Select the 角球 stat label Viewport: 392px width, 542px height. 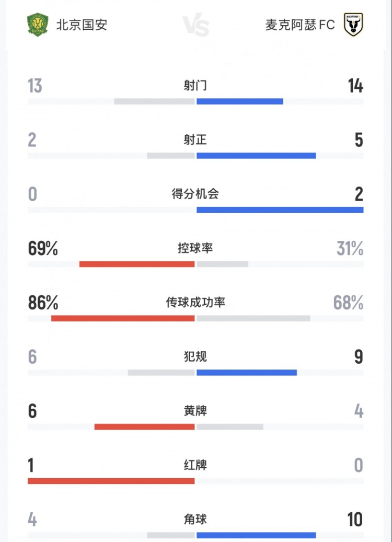tap(195, 520)
